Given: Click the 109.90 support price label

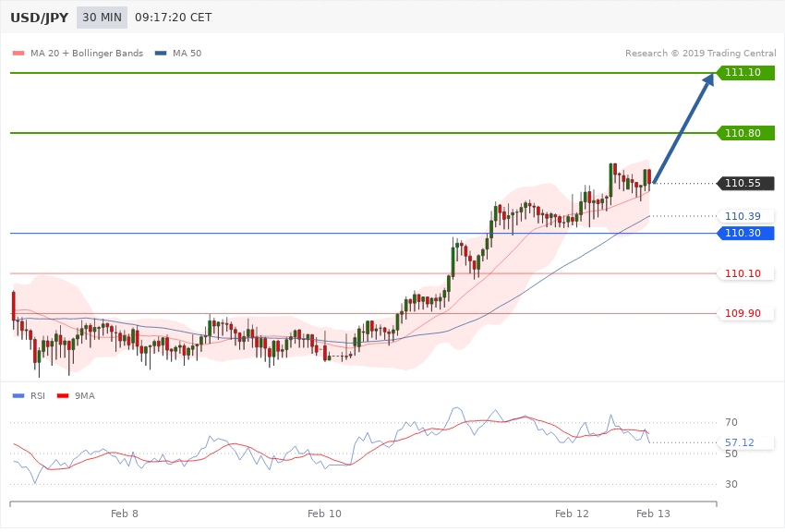Looking at the screenshot, I should pyautogui.click(x=746, y=313).
